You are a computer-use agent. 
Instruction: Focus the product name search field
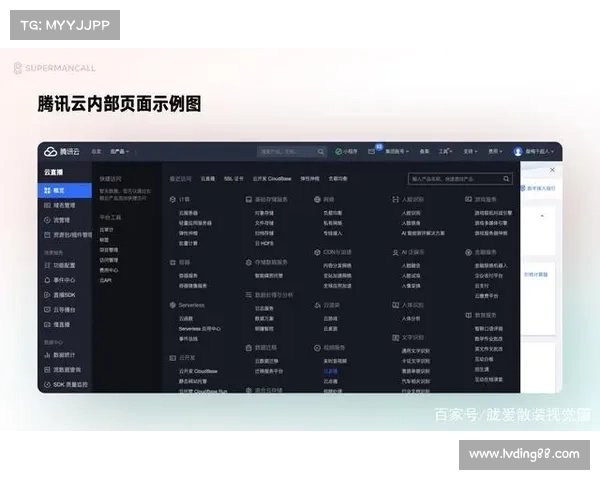(x=460, y=179)
